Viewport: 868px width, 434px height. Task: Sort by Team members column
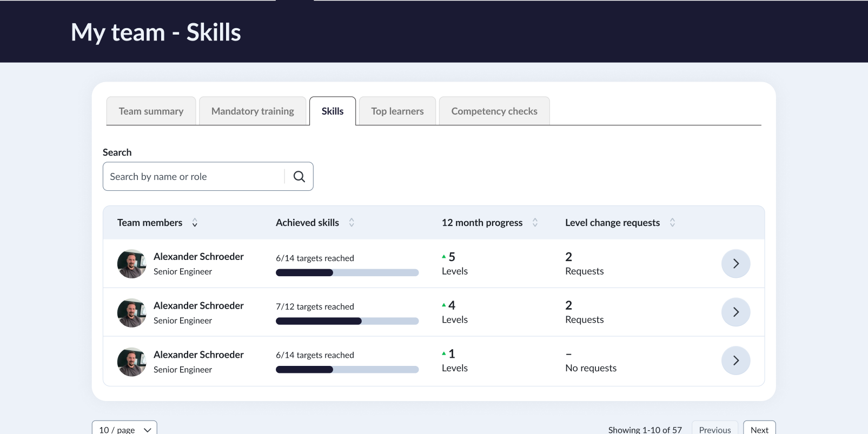tap(195, 223)
